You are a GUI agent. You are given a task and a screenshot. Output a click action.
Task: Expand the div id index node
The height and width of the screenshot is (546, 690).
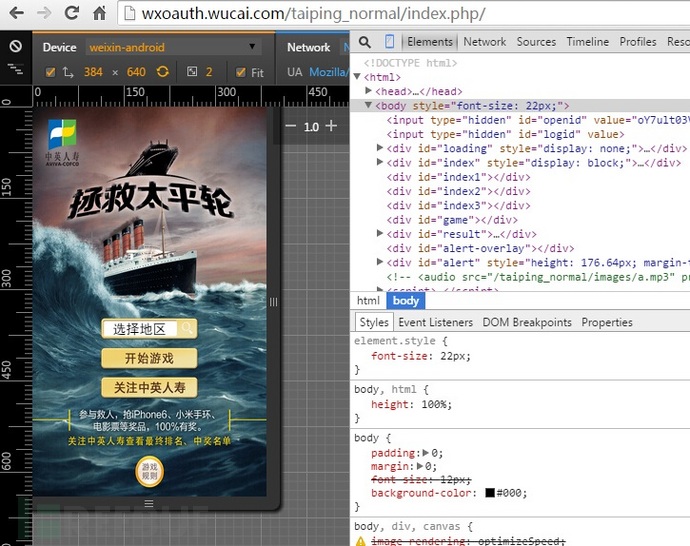click(x=380, y=162)
